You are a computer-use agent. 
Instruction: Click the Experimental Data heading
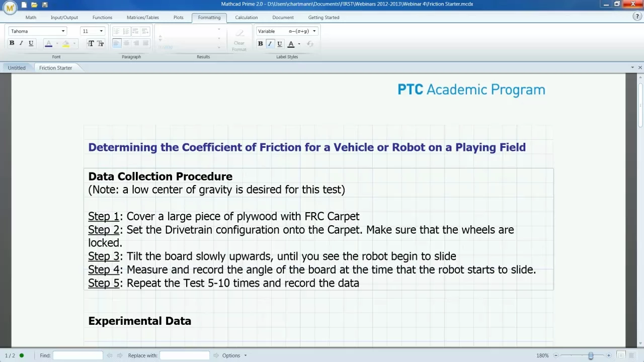(140, 321)
